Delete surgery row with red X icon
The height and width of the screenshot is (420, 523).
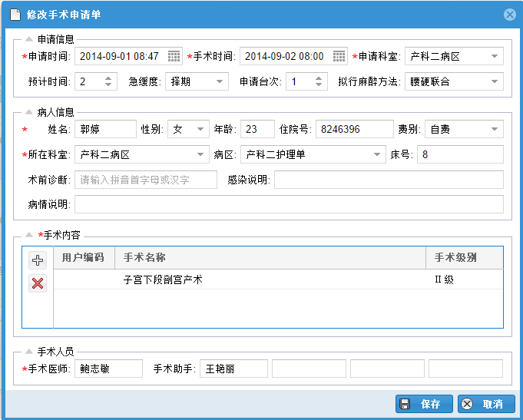[x=38, y=283]
